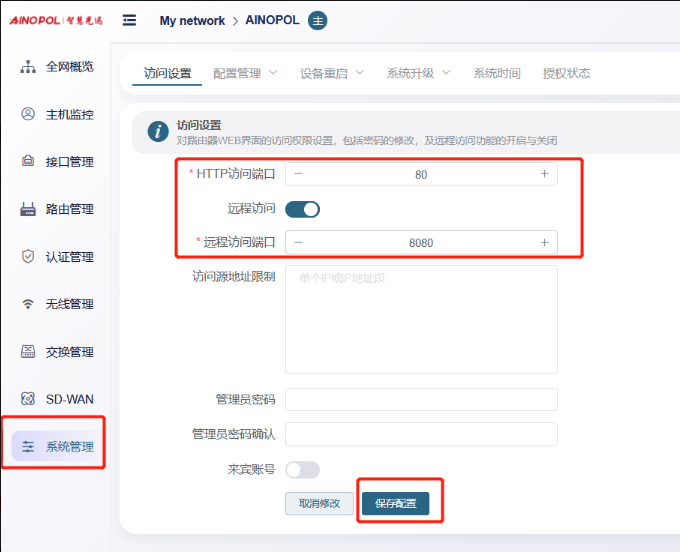Increase HTTP访问端口 value with plus
The width and height of the screenshot is (680, 552).
pyautogui.click(x=544, y=174)
